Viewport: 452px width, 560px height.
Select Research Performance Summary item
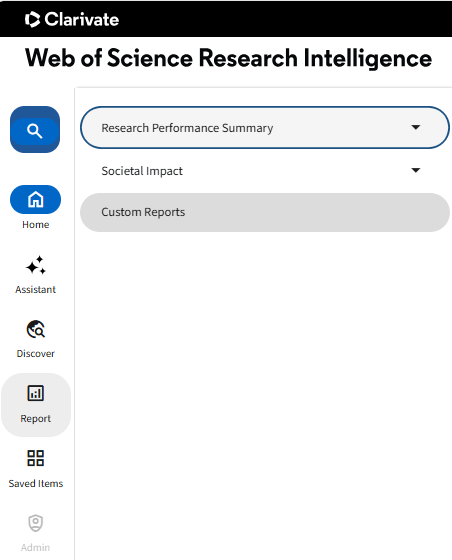tap(265, 128)
